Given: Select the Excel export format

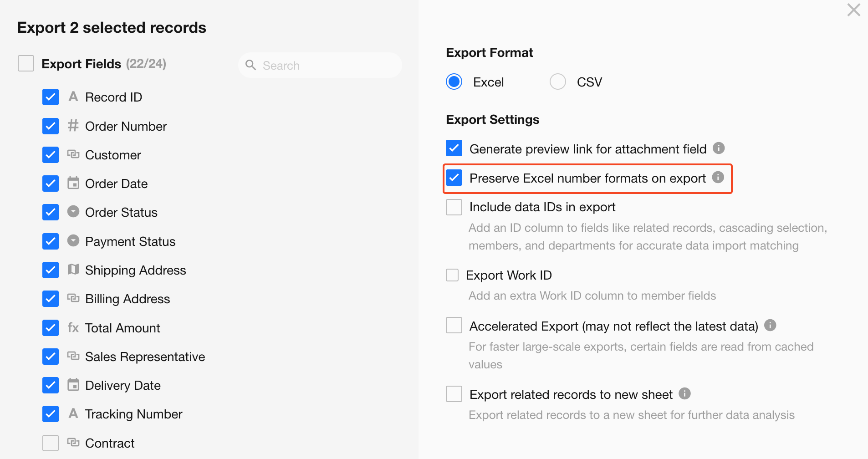Looking at the screenshot, I should (x=454, y=82).
